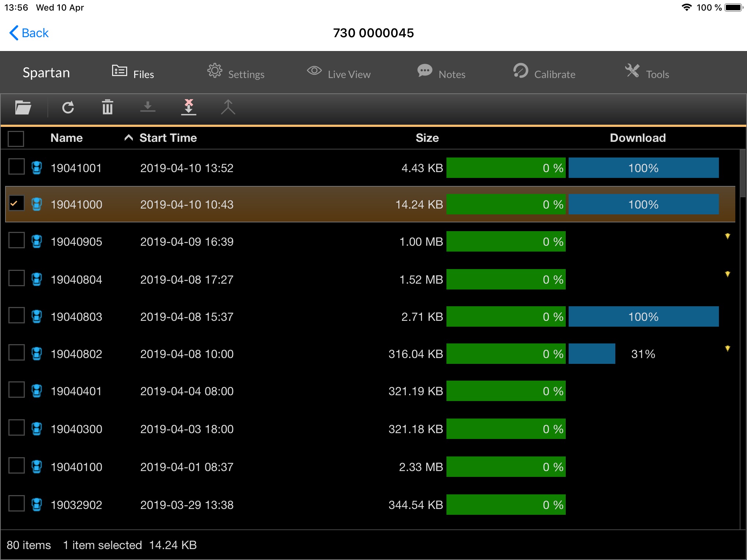
Task: Deselect the checked file 19041000
Action: 16,204
